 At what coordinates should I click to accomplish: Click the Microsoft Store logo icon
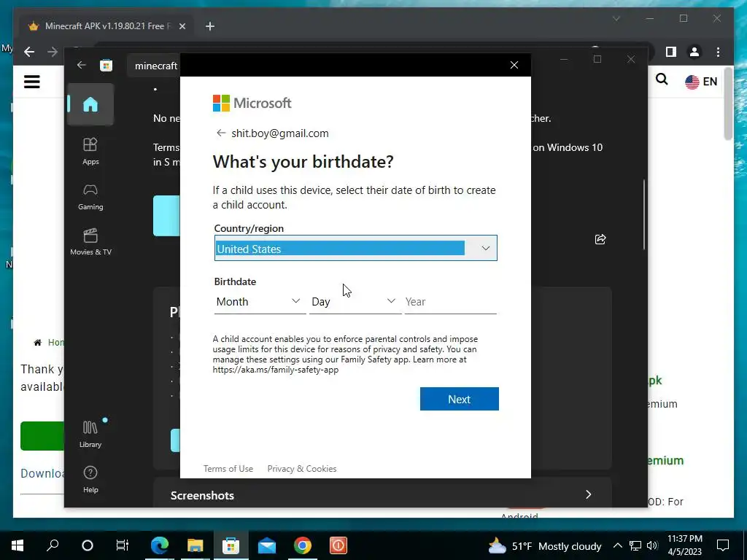pyautogui.click(x=107, y=65)
